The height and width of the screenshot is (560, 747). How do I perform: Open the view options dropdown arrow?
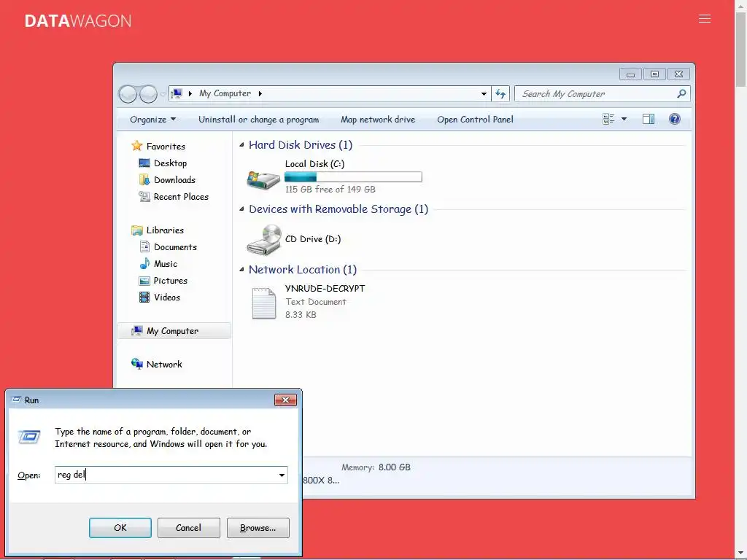click(624, 119)
